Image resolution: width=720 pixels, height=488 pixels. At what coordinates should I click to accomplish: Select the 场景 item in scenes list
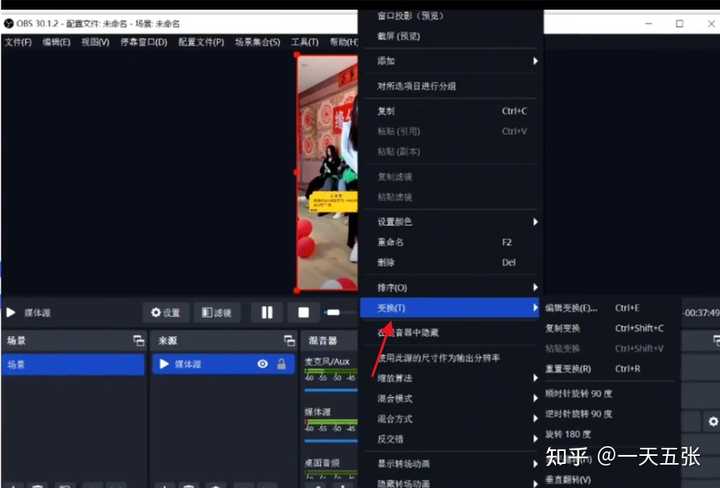pyautogui.click(x=73, y=365)
